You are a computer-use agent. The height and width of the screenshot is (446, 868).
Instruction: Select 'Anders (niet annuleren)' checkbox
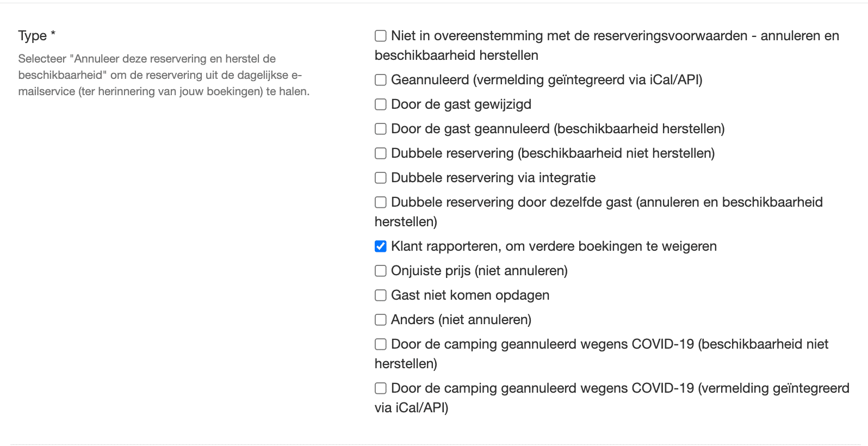[381, 320]
